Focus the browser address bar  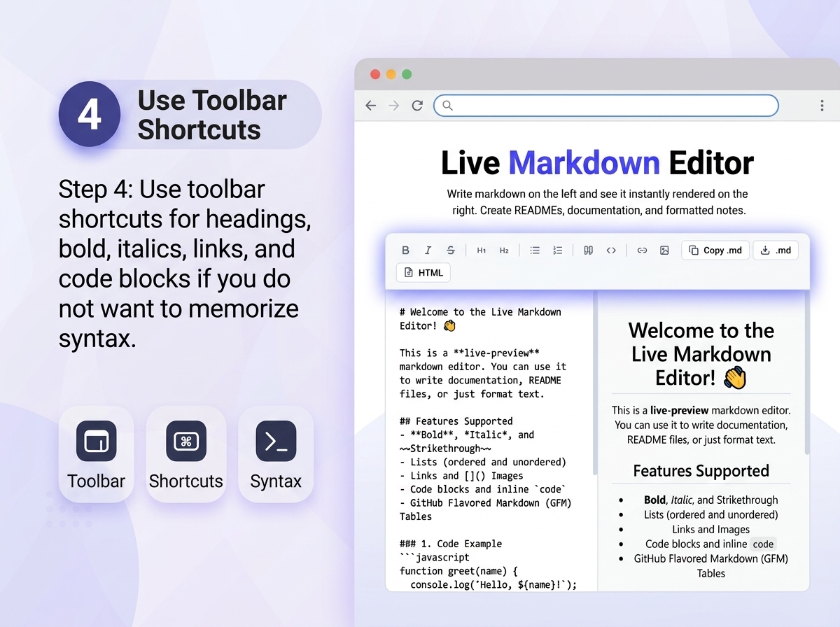click(x=606, y=106)
